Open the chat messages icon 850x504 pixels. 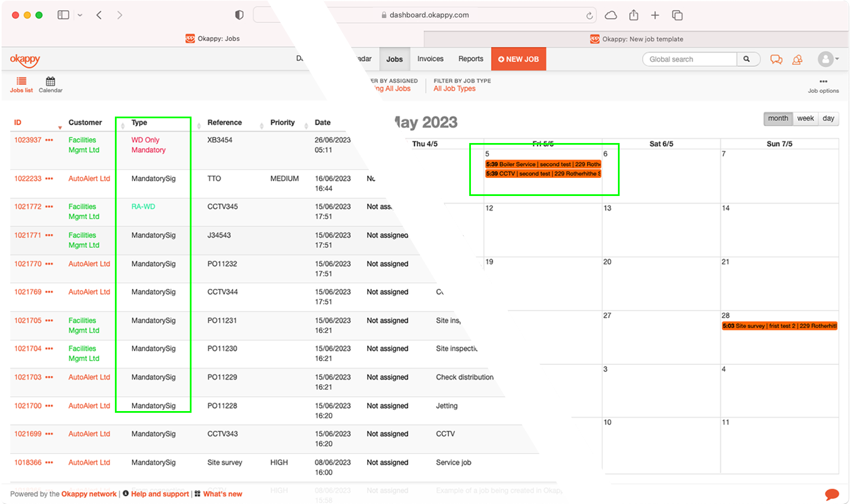[776, 60]
